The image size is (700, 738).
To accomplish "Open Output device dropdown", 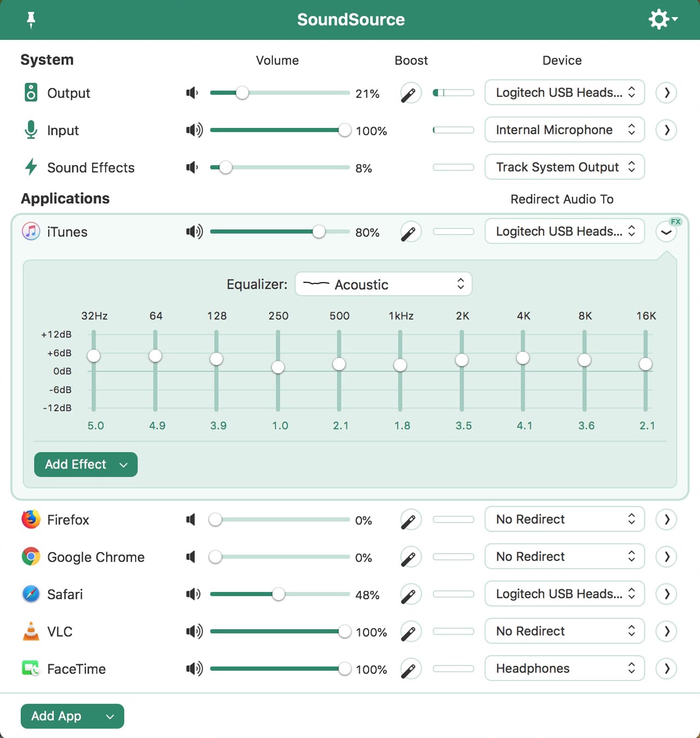I will [564, 92].
